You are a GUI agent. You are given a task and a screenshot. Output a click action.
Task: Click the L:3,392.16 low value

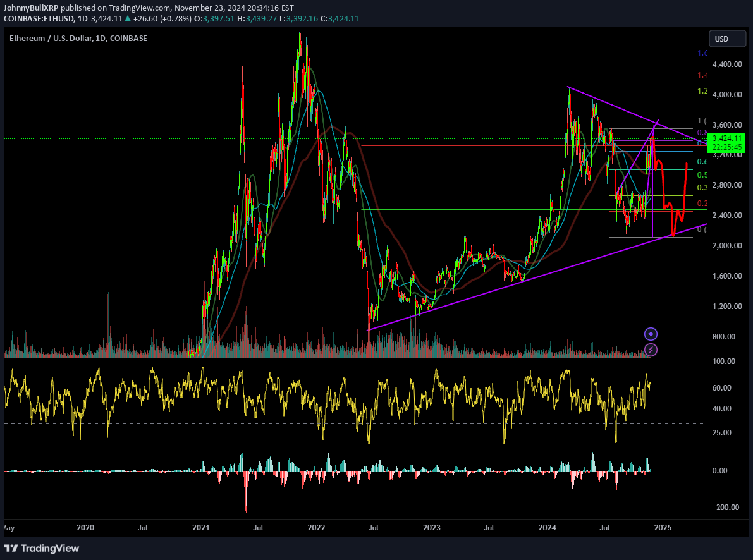(298, 19)
